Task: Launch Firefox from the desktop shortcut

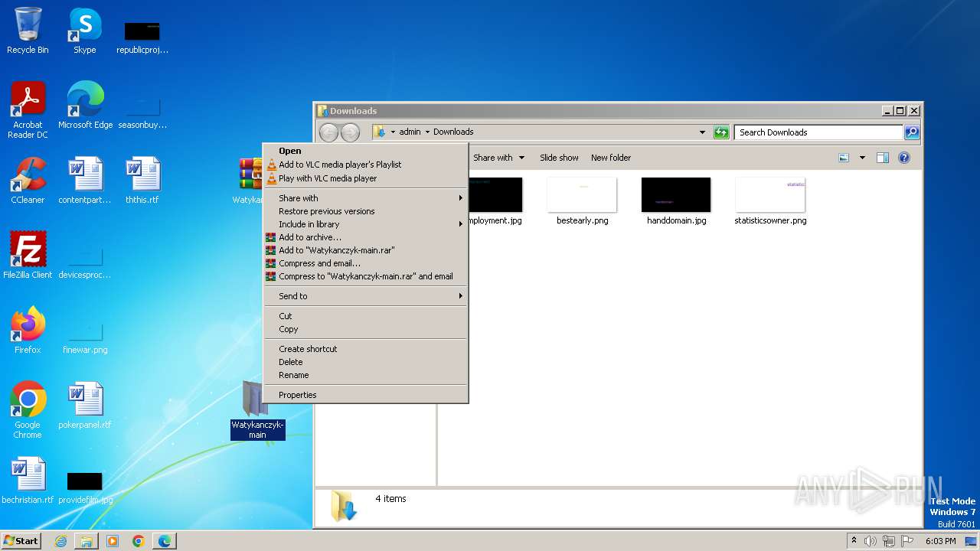Action: pos(28,330)
